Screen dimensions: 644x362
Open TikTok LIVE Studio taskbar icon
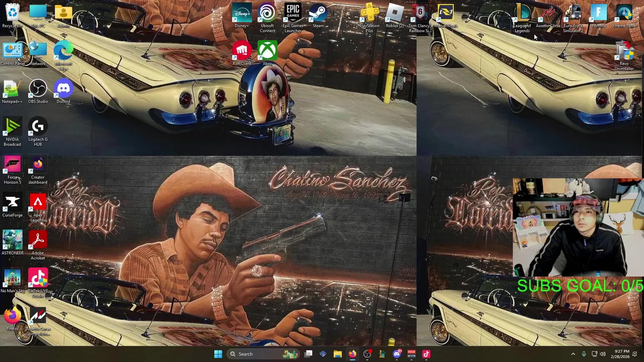click(x=426, y=354)
